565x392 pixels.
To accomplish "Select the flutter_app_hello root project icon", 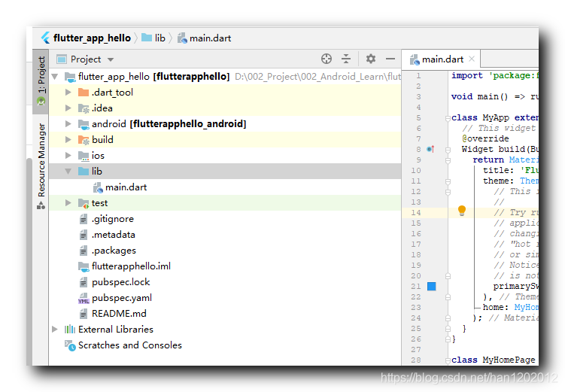I will click(x=70, y=77).
